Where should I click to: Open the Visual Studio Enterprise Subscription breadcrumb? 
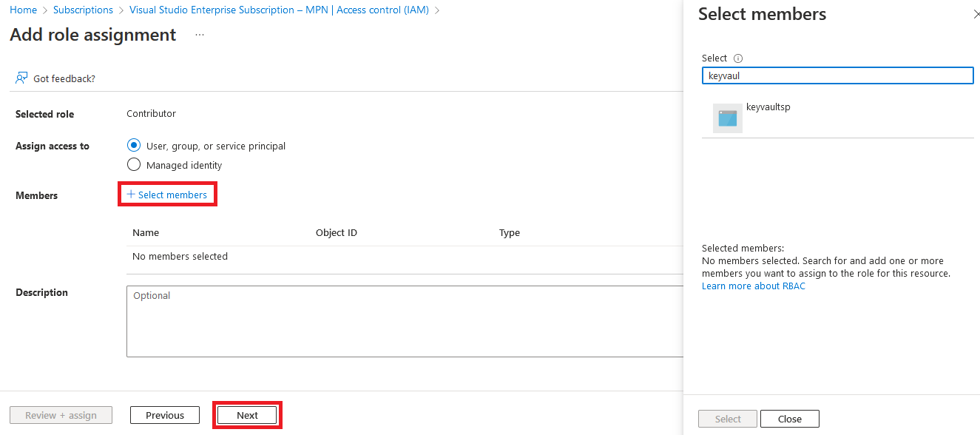pos(279,10)
